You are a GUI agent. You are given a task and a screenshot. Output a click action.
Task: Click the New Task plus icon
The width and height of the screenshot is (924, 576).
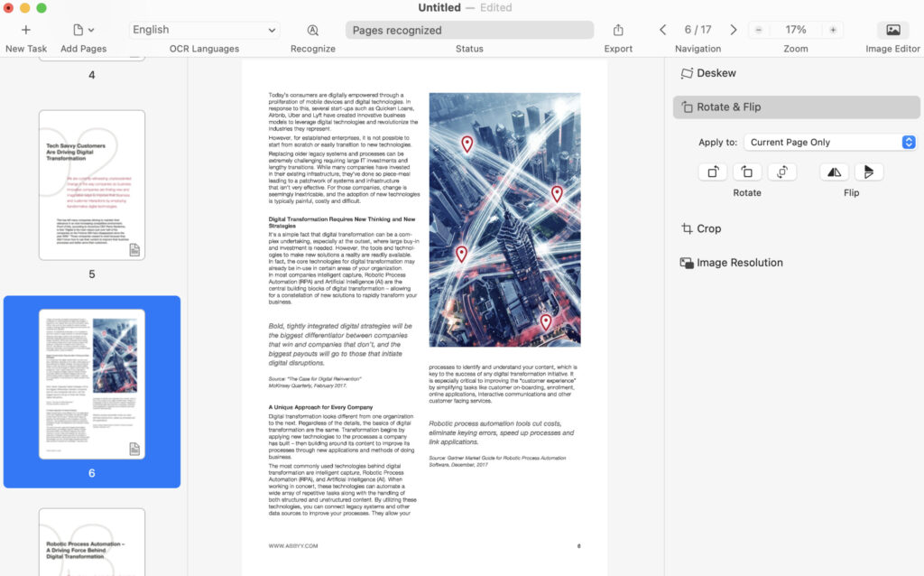pyautogui.click(x=25, y=30)
